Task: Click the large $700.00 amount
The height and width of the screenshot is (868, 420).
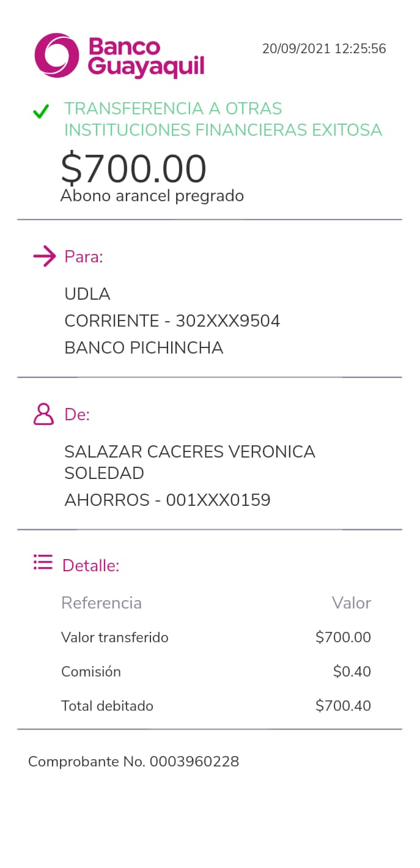Action: tap(133, 169)
